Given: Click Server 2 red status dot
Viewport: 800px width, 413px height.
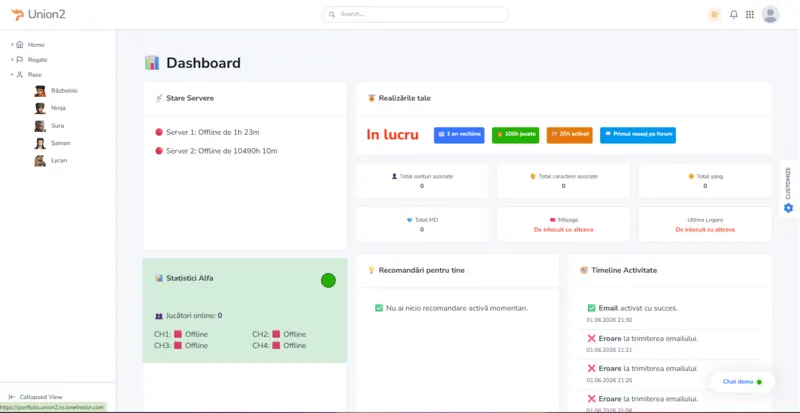Looking at the screenshot, I should 159,151.
